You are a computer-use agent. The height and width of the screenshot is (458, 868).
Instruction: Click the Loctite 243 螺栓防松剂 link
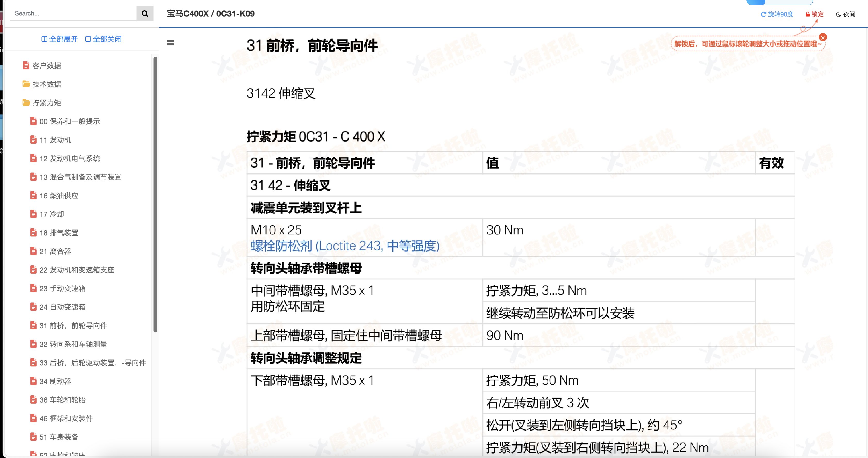(x=345, y=246)
